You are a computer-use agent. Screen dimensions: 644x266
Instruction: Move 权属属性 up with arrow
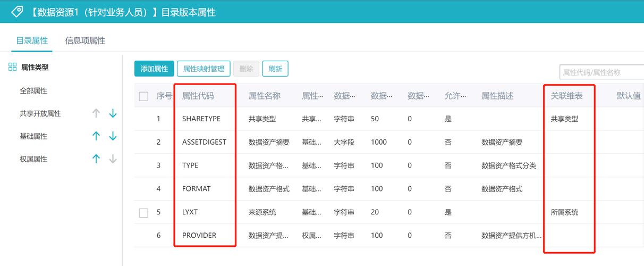[96, 159]
